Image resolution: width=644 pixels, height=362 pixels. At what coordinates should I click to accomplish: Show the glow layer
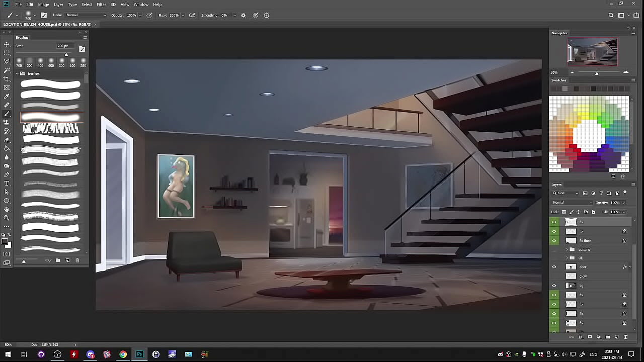pyautogui.click(x=554, y=276)
